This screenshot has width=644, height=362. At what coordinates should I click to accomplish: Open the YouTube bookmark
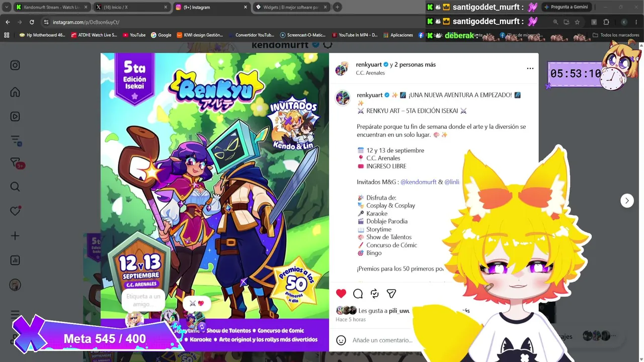tap(134, 35)
